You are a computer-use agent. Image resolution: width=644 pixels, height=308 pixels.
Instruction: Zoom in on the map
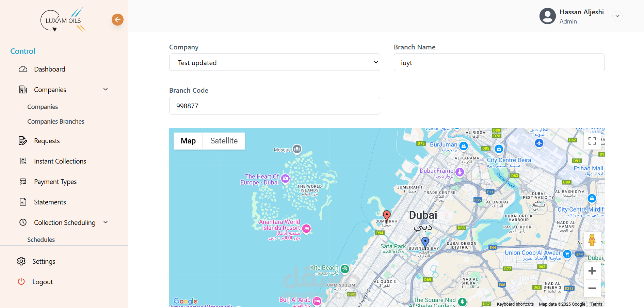(x=592, y=271)
